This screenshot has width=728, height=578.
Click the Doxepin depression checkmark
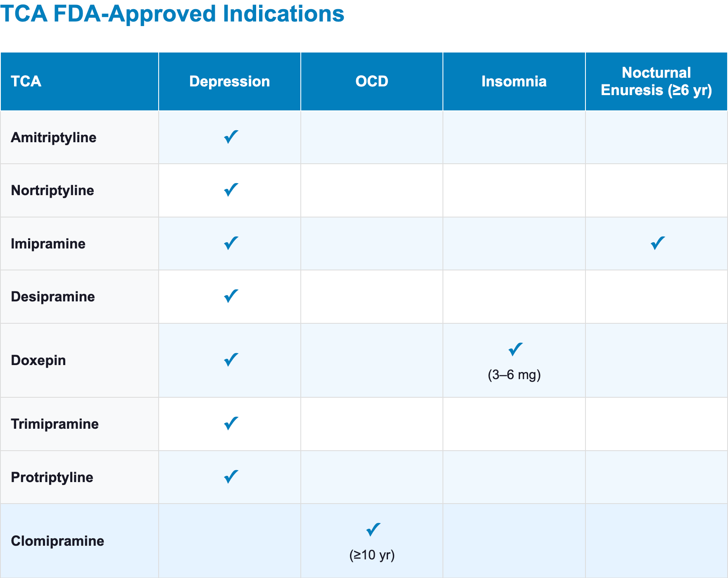click(x=231, y=360)
